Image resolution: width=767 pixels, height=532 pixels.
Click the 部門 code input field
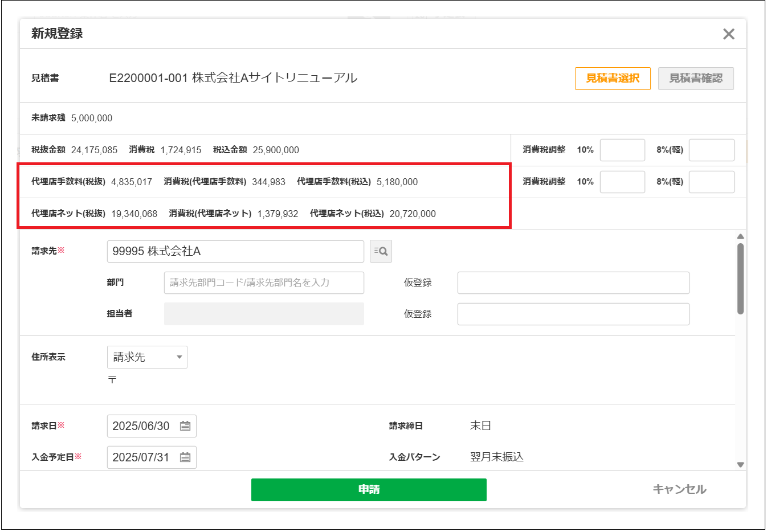click(x=264, y=283)
